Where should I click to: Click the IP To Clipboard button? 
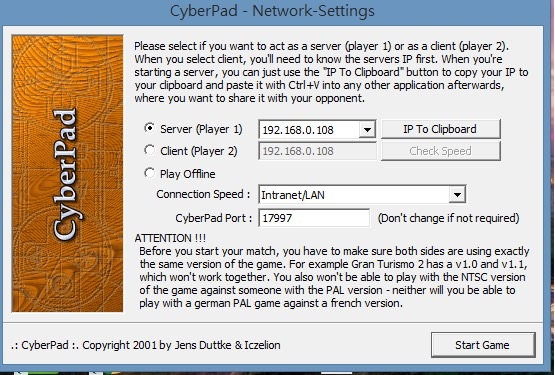[x=441, y=129]
